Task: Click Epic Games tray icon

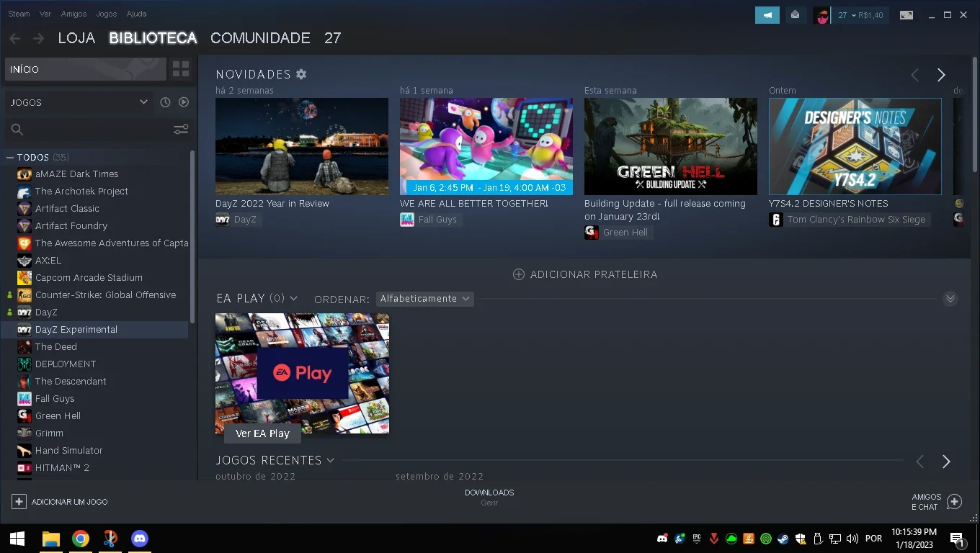Action: [x=697, y=538]
